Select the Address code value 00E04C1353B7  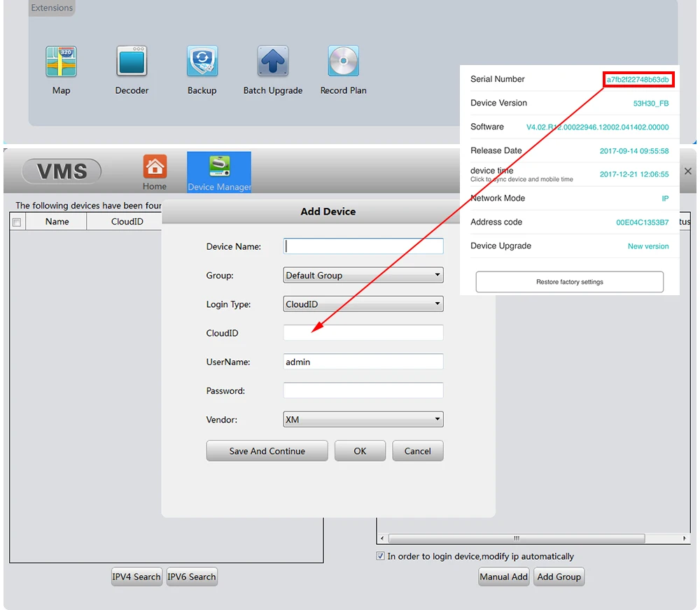tap(643, 222)
